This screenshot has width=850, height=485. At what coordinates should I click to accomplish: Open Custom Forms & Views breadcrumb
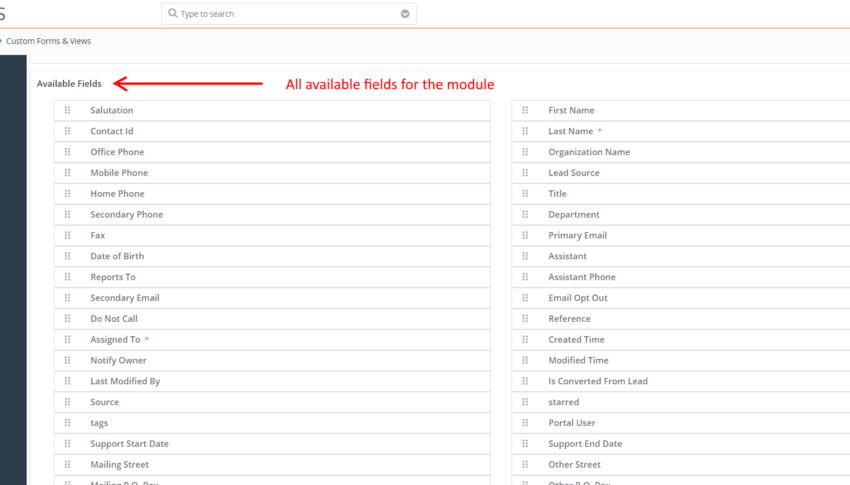pos(48,41)
